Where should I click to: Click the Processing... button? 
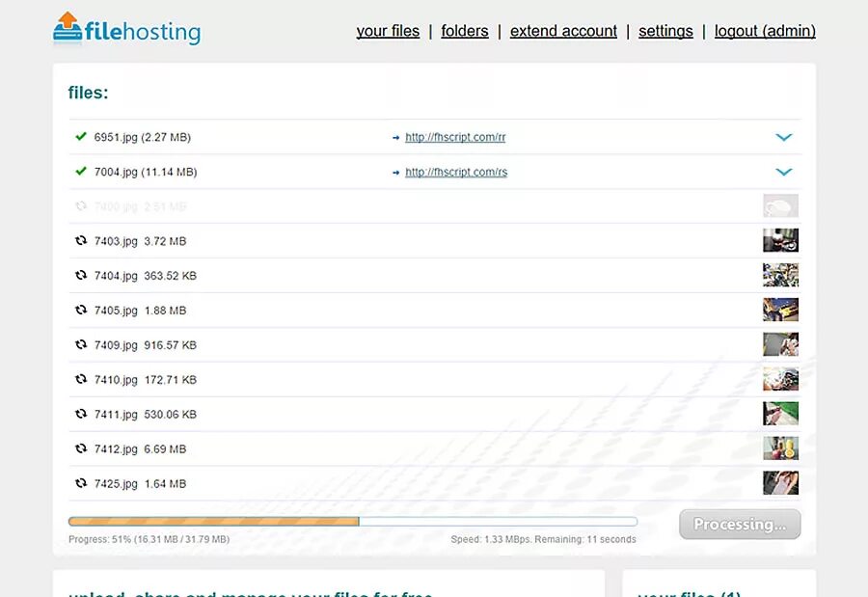click(x=740, y=524)
